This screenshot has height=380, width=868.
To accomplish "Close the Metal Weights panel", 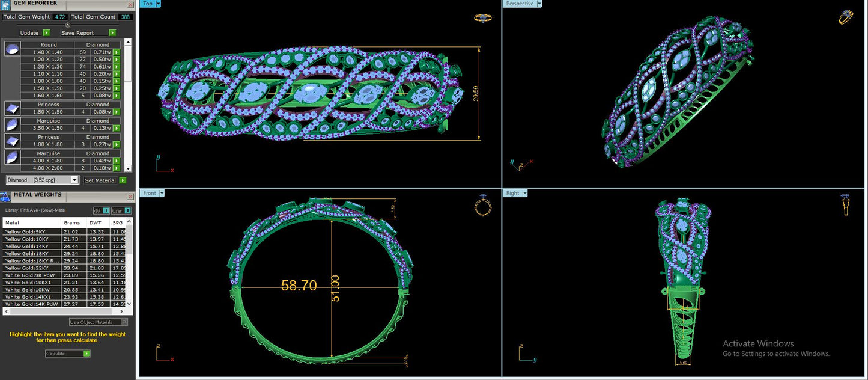I will (130, 197).
